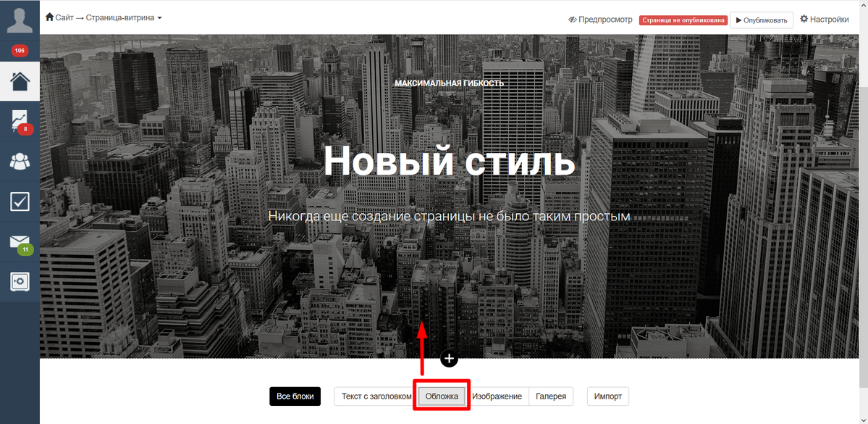868x424 pixels.
Task: Click the Опубликовать button
Action: pyautogui.click(x=761, y=20)
